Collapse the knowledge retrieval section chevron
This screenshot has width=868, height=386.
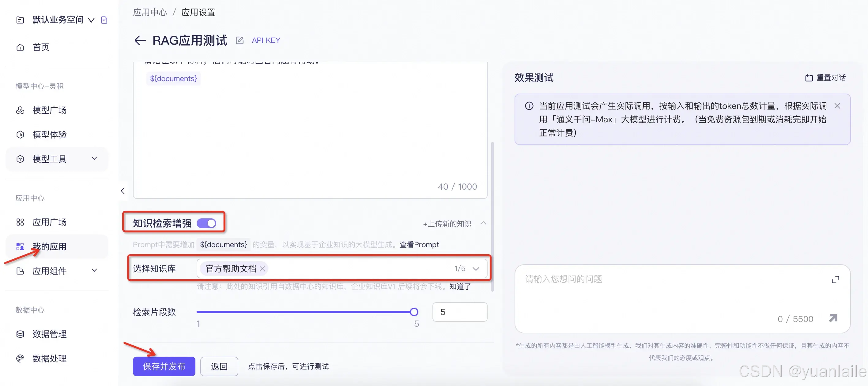483,223
